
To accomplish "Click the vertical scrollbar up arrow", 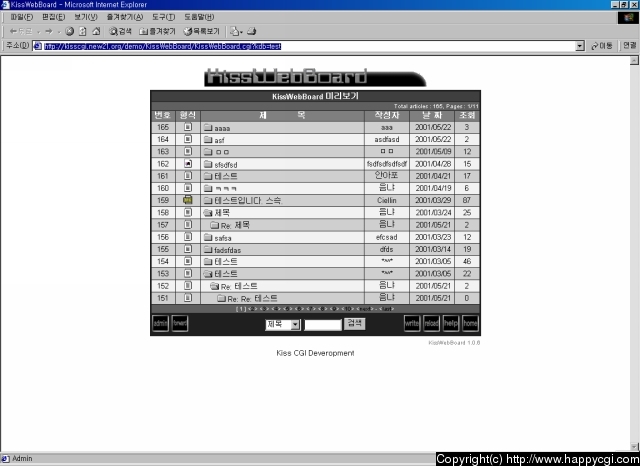I will pyautogui.click(x=634, y=60).
